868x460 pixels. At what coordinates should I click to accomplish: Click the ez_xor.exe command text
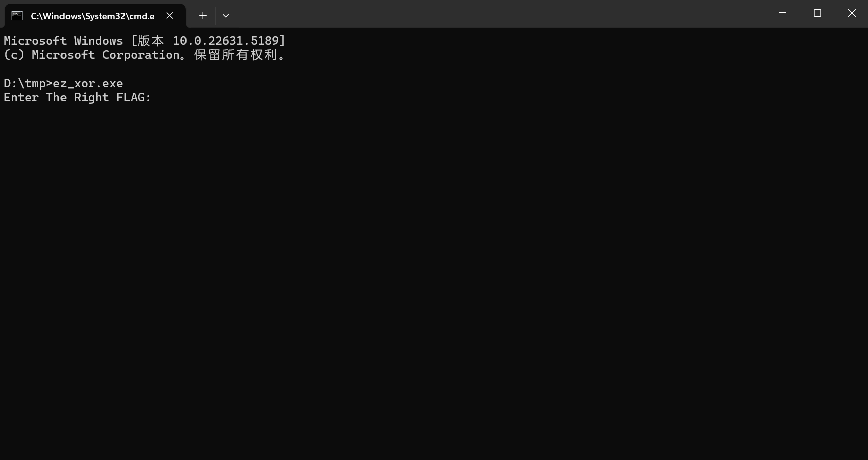88,83
